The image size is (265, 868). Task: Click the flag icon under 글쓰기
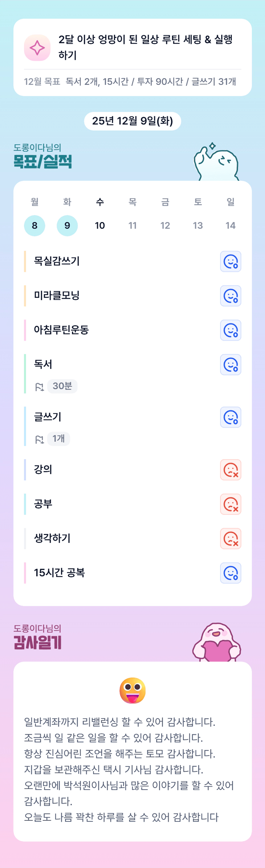(39, 439)
